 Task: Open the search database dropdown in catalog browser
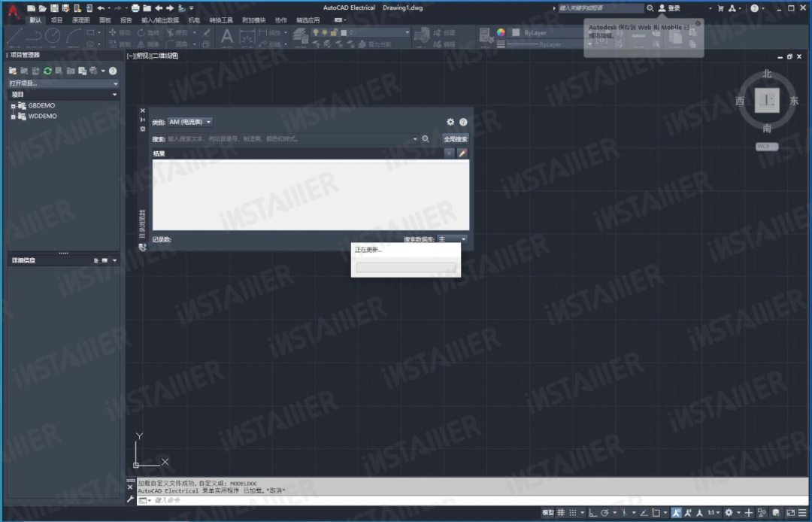pos(452,239)
